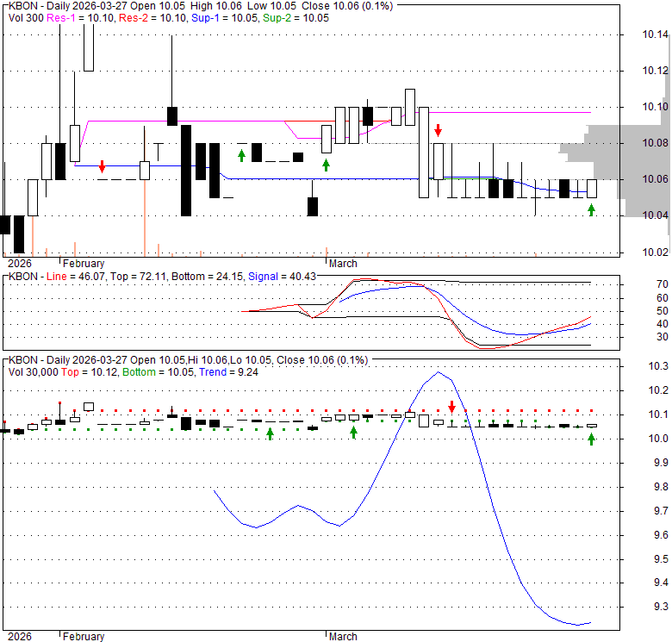Click the 10.3 label on bottom chart axis
The image size is (672, 642).
658,366
